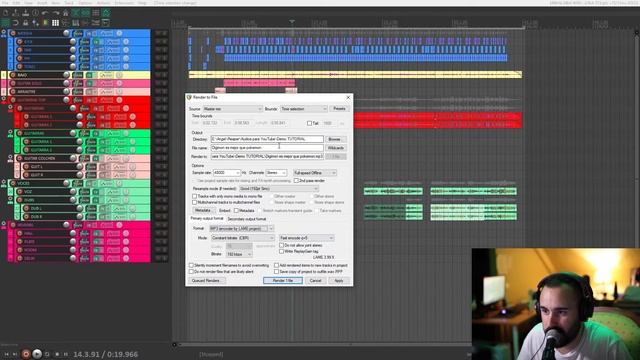Open the Resample mode dropdown

(x=279, y=189)
